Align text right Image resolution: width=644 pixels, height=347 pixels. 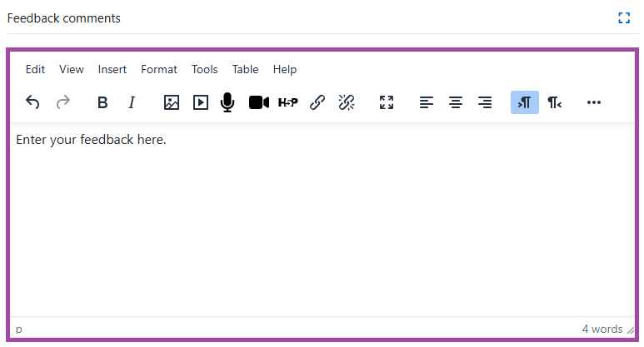pyautogui.click(x=485, y=102)
